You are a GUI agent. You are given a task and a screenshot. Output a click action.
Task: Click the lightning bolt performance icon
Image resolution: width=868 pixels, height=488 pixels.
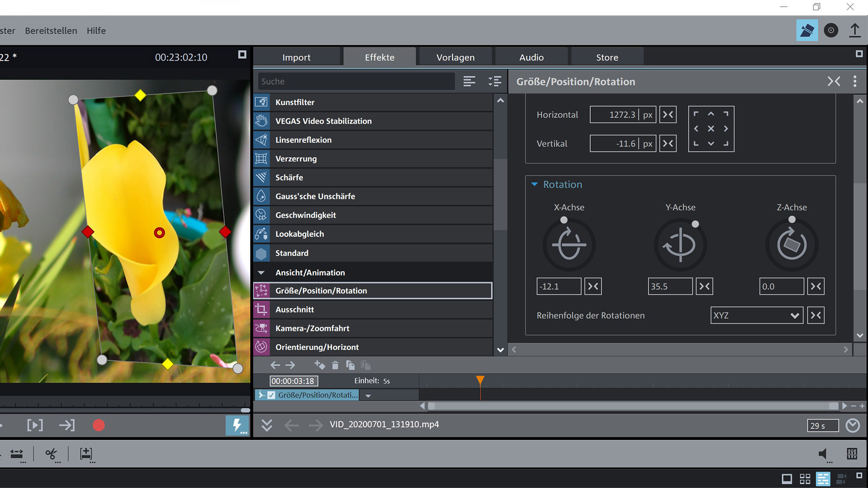click(x=237, y=425)
